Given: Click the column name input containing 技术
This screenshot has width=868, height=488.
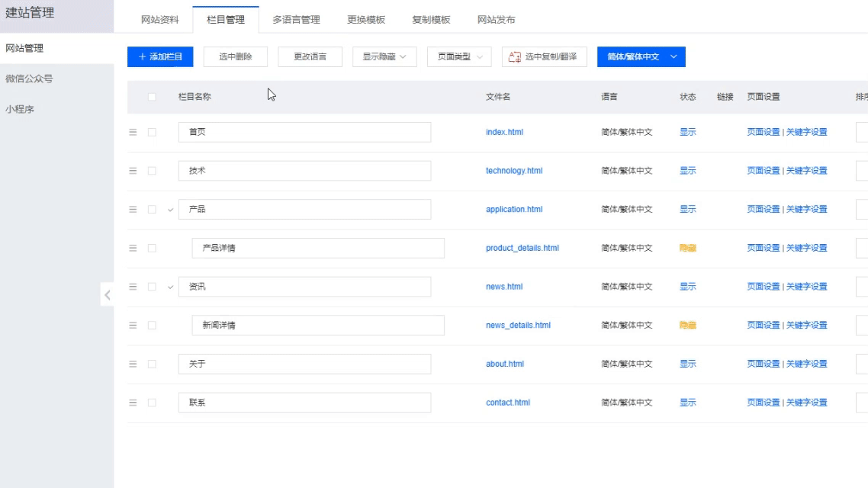Looking at the screenshot, I should coord(304,170).
